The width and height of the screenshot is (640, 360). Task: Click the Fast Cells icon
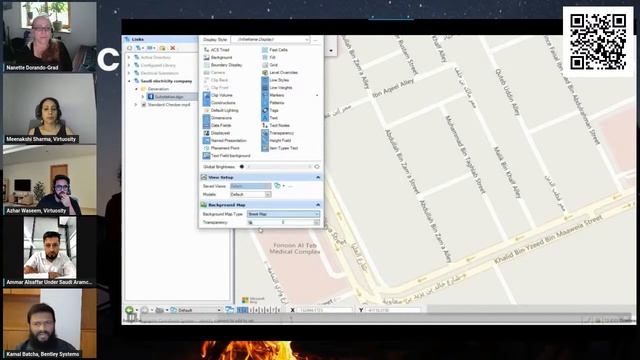(x=265, y=50)
